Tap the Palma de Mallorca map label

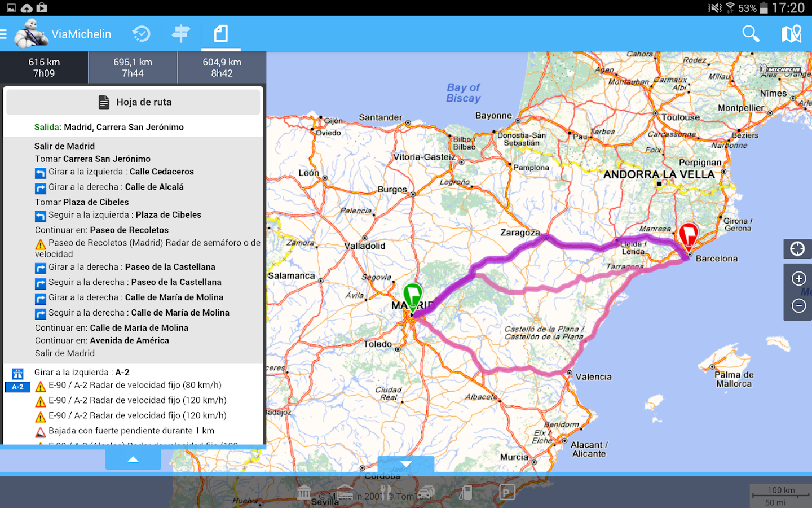pos(734,379)
